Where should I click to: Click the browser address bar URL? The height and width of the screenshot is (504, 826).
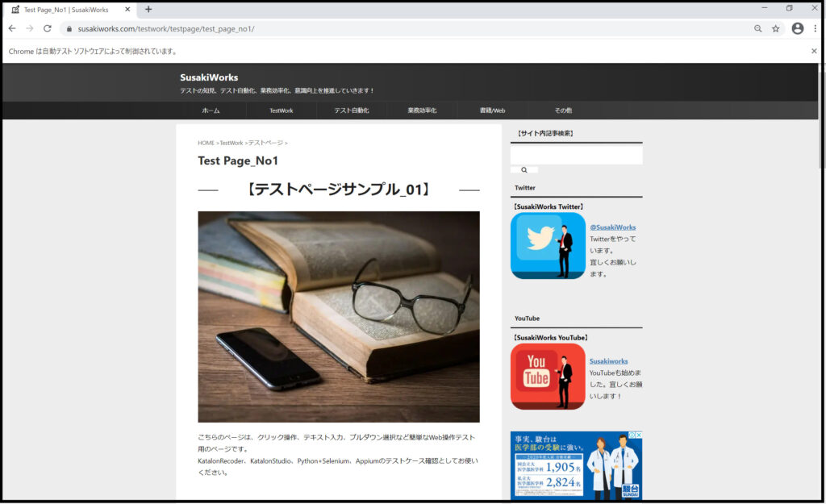click(x=166, y=29)
